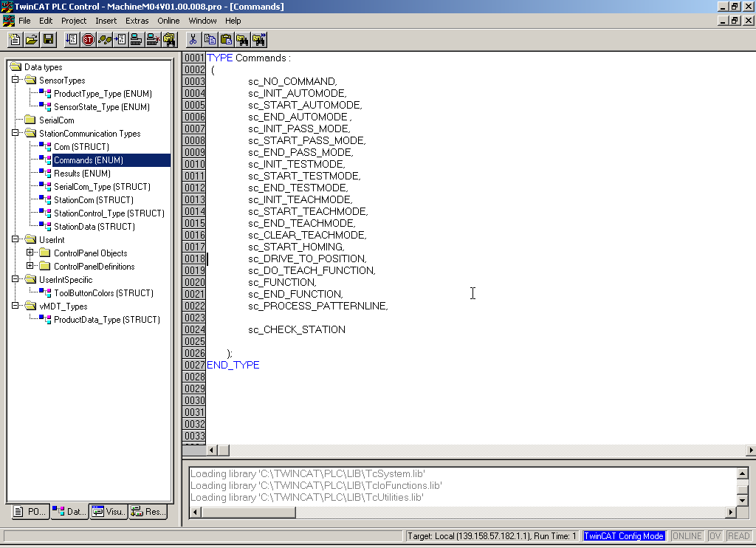756x548 pixels.
Task: Select StationControl_Type (STRUCT)
Action: 109,213
